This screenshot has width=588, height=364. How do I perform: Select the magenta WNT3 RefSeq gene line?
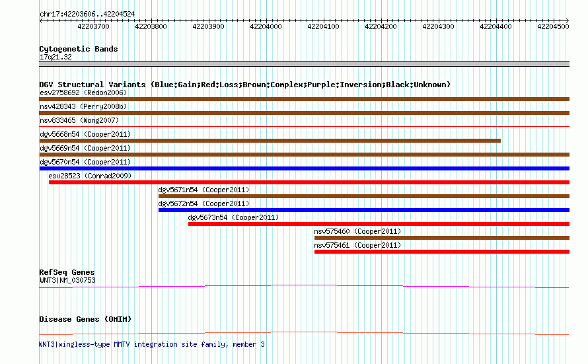(x=304, y=287)
